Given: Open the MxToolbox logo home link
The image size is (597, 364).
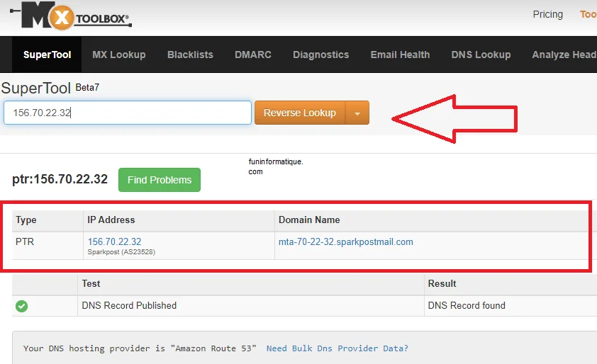Looking at the screenshot, I should (x=71, y=15).
